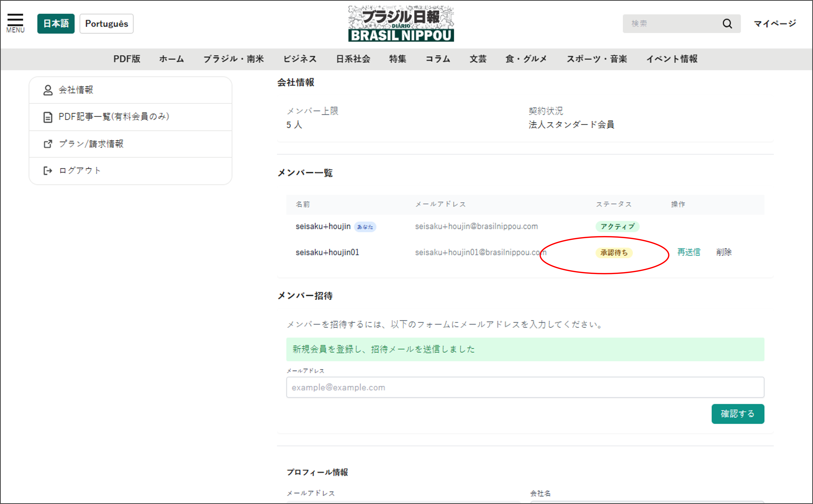813x504 pixels.
Task: Select プラン/請求情報 in sidebar
Action: pos(130,144)
